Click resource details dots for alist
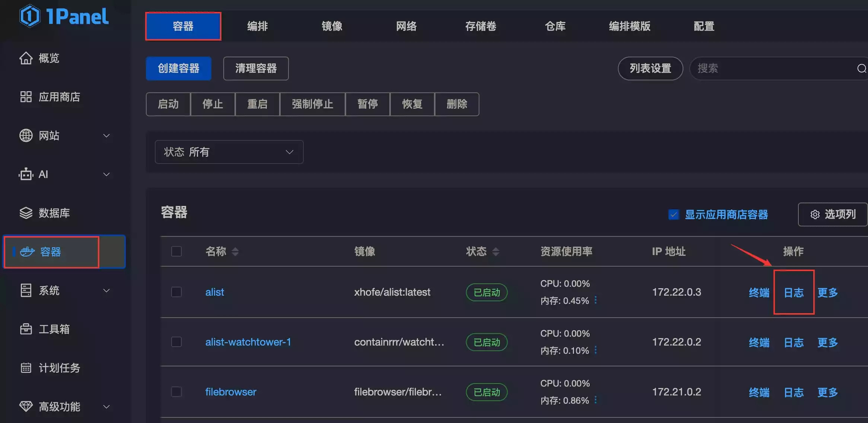The width and height of the screenshot is (868, 423). click(596, 300)
